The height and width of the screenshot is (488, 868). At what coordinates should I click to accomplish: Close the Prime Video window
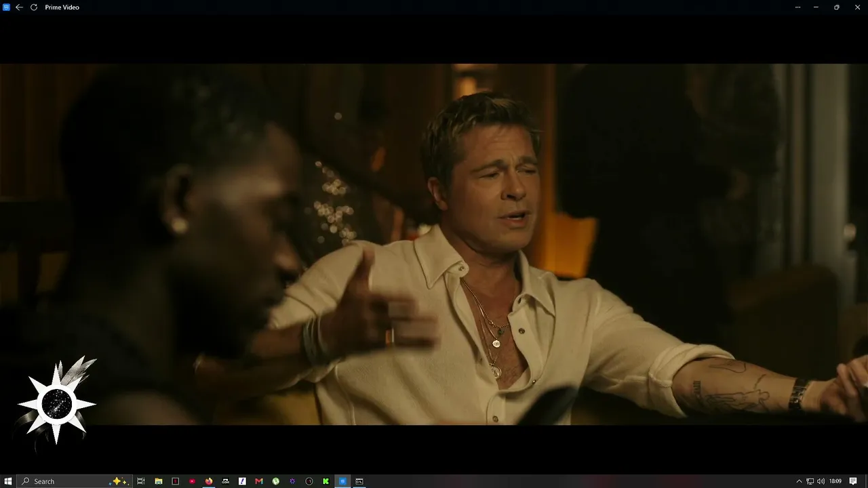[856, 7]
